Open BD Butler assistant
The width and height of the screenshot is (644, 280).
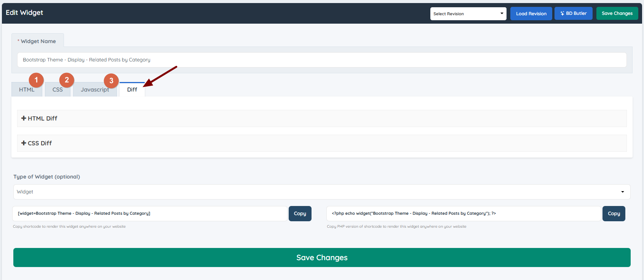pos(573,13)
